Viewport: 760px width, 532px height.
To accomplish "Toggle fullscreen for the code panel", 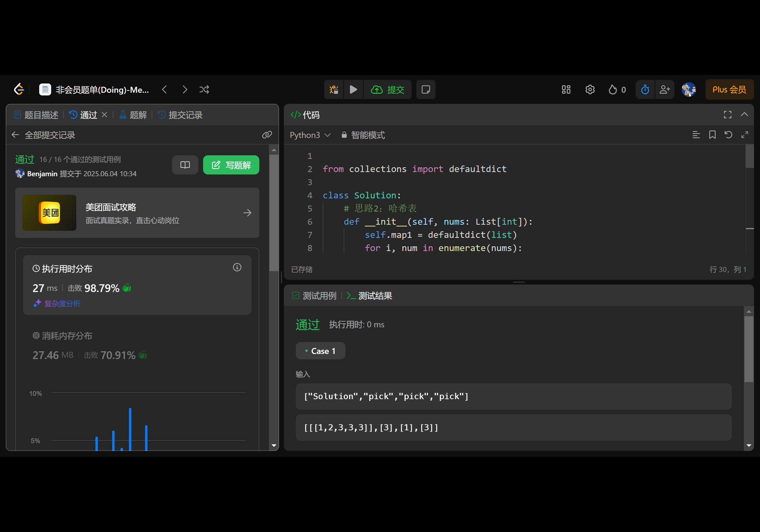I will click(728, 115).
